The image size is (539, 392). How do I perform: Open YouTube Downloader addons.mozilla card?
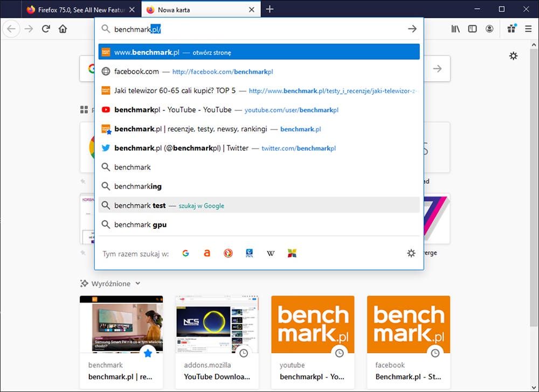point(217,342)
